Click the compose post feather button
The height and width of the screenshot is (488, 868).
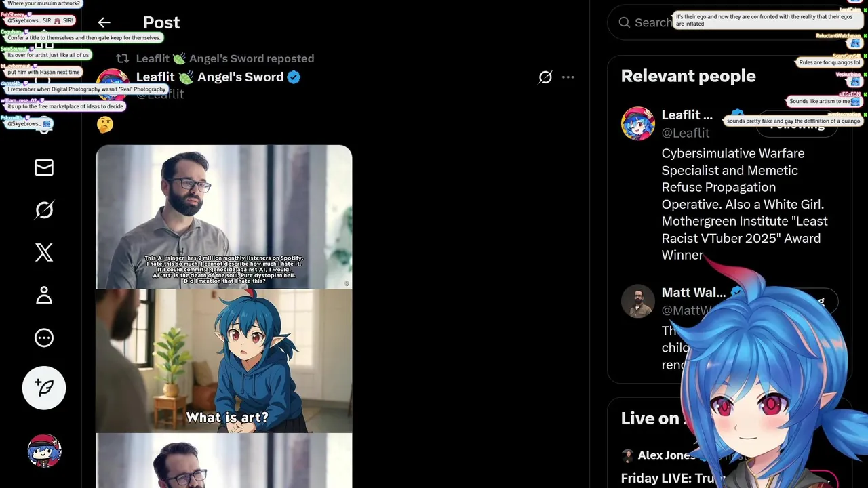[44, 388]
